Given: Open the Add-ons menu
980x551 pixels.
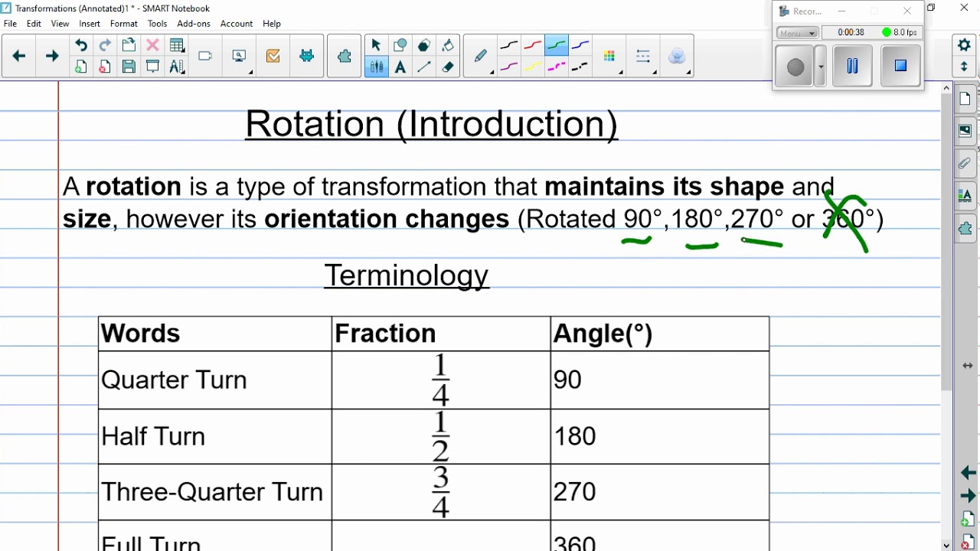Looking at the screenshot, I should coord(194,24).
